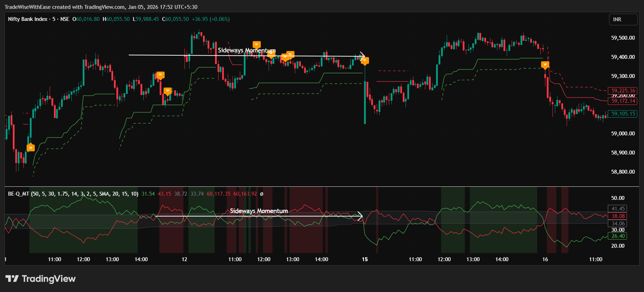644x292 pixels.
Task: Click the indicator value 31.54 in legend
Action: tap(148, 194)
